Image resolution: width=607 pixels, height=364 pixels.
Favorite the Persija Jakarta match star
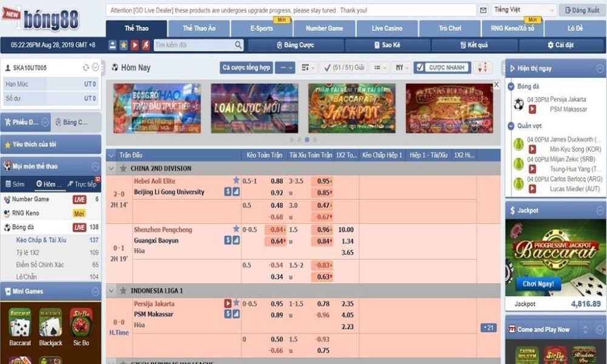point(236,303)
